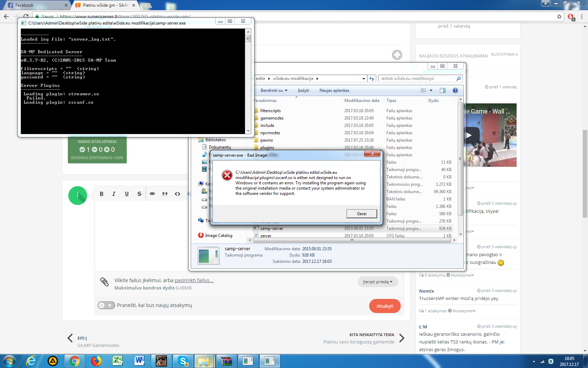
Task: Apply underline formatting in editor
Action: 127,194
